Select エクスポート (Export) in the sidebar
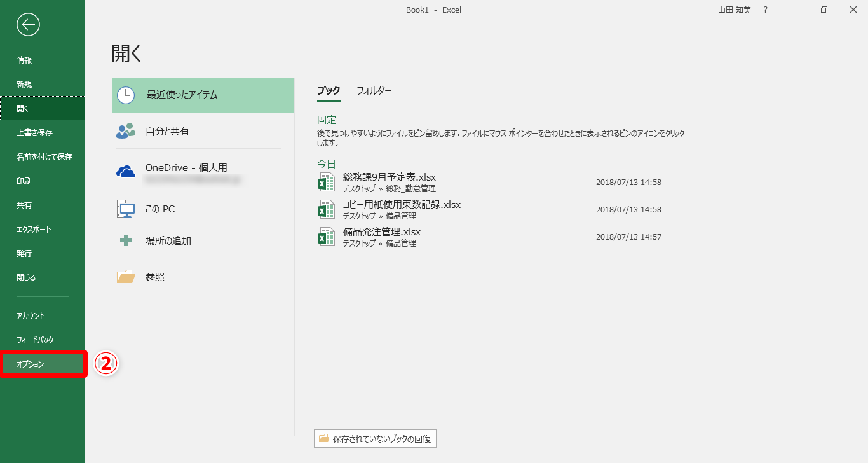Image resolution: width=868 pixels, height=463 pixels. click(43, 229)
